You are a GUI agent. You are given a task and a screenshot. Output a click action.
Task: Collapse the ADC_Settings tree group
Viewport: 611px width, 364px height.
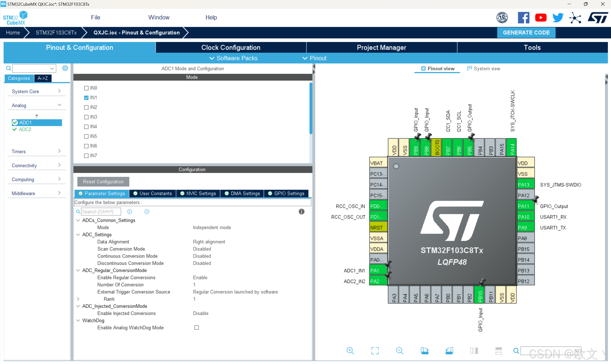(x=78, y=234)
